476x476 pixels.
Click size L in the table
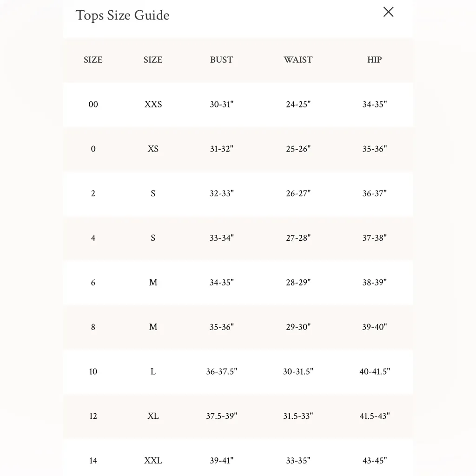click(153, 371)
